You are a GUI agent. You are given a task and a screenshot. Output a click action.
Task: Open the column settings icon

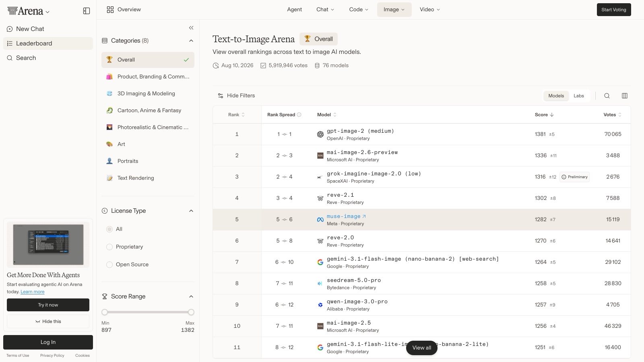point(625,96)
